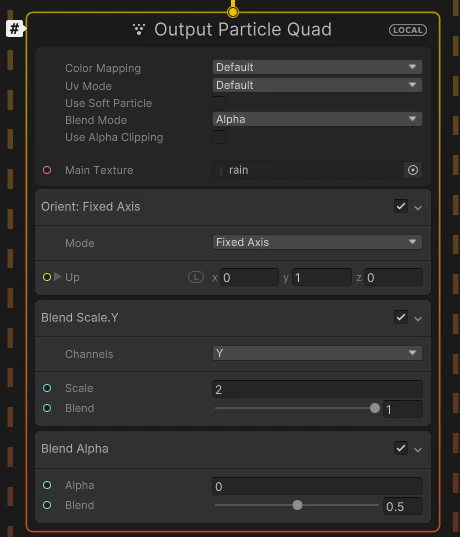Collapse the Blend Alpha block
The image size is (460, 537).
(418, 450)
